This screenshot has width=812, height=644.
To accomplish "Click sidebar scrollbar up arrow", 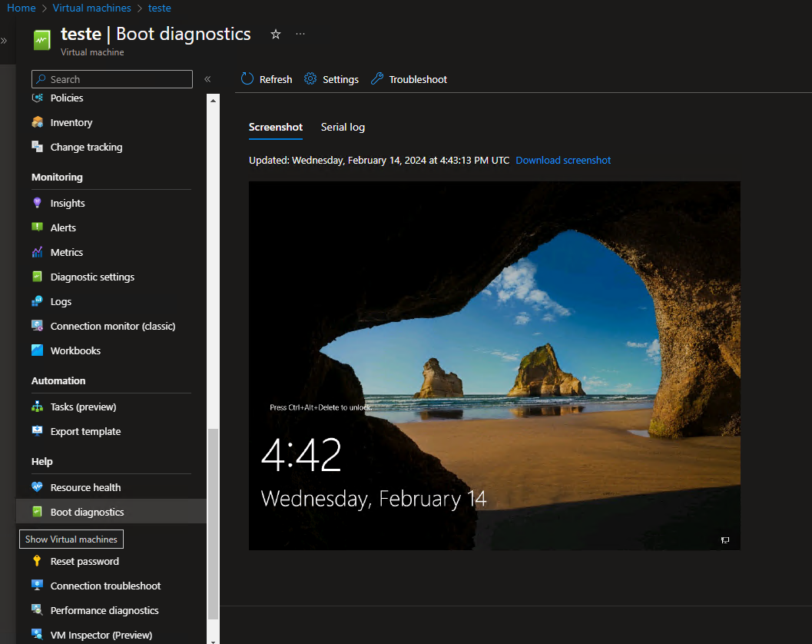I will point(214,101).
